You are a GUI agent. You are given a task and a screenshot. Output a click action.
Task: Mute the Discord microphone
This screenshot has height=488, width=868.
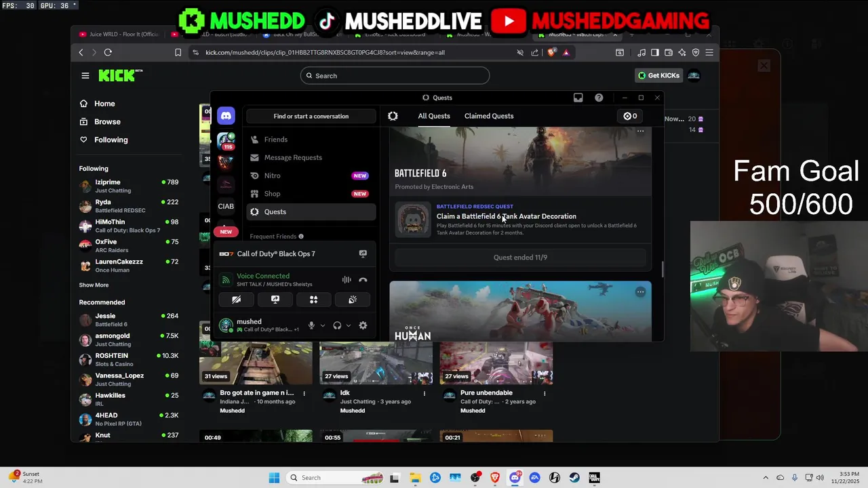click(311, 325)
